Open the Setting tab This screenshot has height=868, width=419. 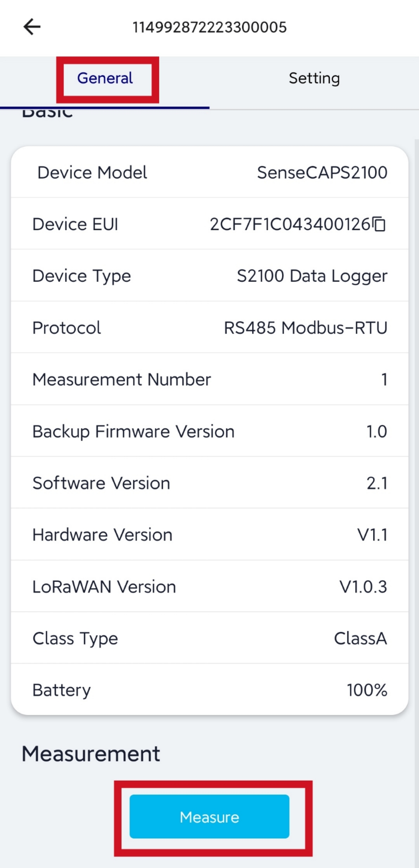[x=314, y=78]
